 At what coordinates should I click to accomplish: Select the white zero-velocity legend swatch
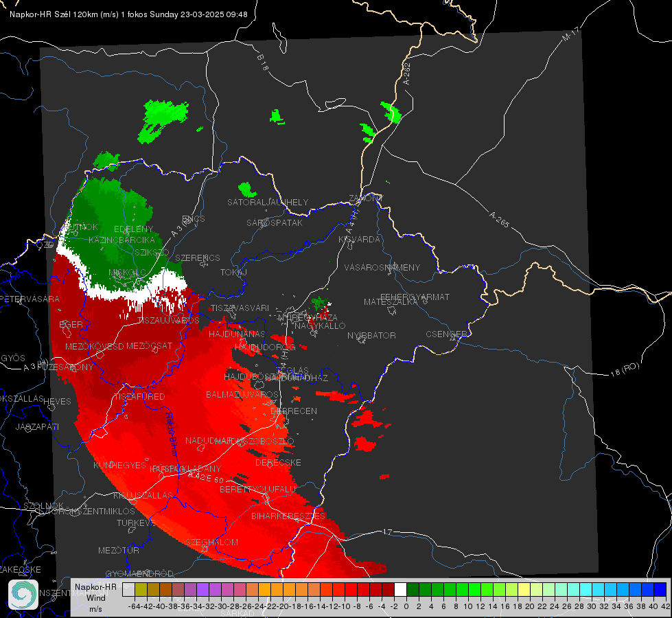click(400, 590)
